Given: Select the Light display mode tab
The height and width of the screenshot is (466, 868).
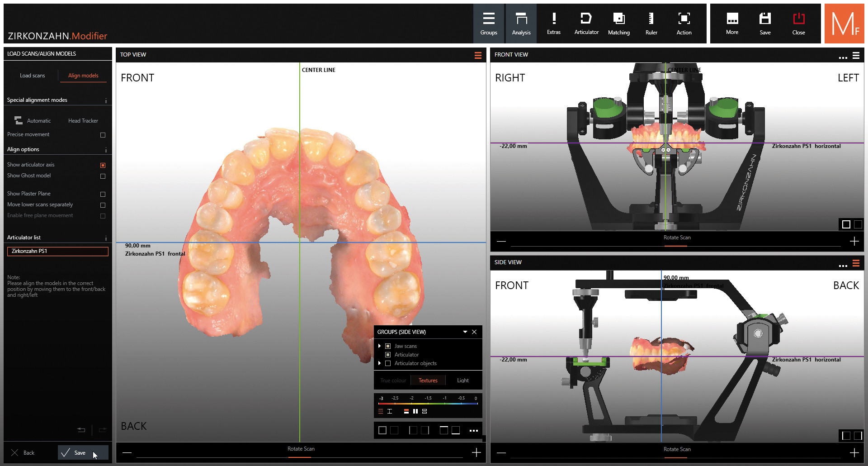Looking at the screenshot, I should [462, 380].
